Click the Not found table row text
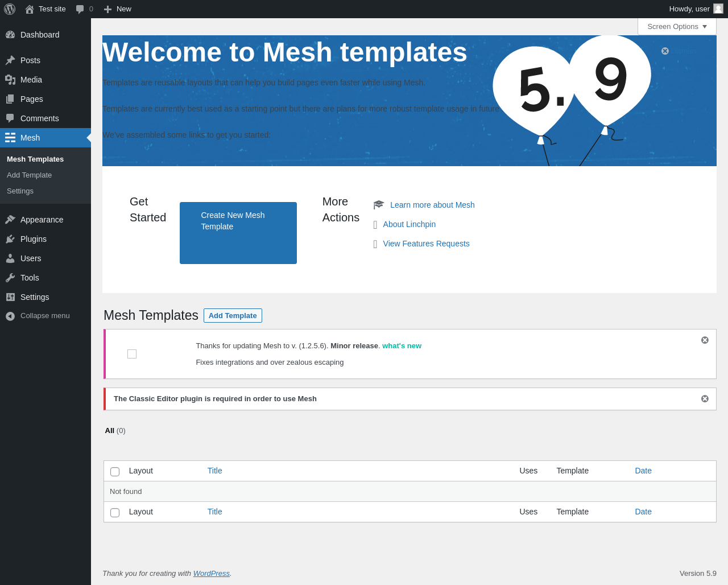 coord(126,492)
